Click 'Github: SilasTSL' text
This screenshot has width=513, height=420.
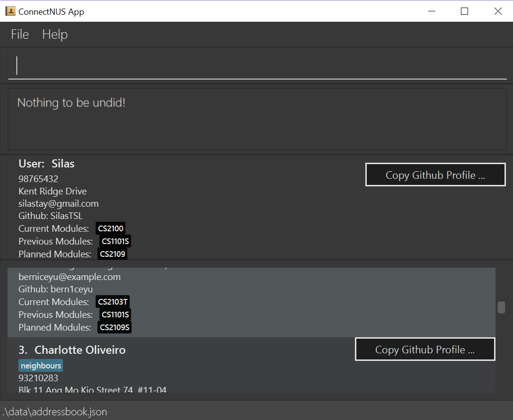click(x=50, y=216)
